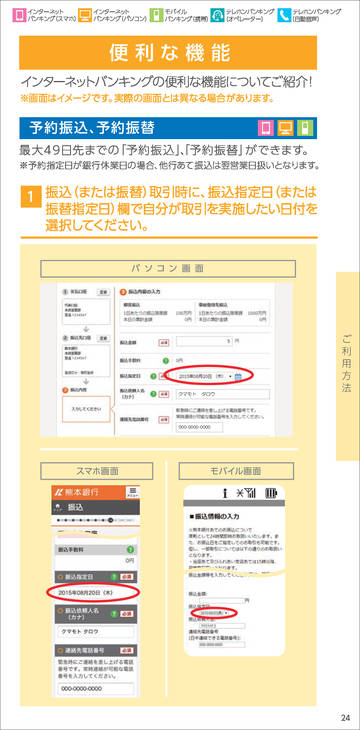Click 振込手数料 help icon in PC screen
Screen dimensions: 360x730
[x=165, y=360]
